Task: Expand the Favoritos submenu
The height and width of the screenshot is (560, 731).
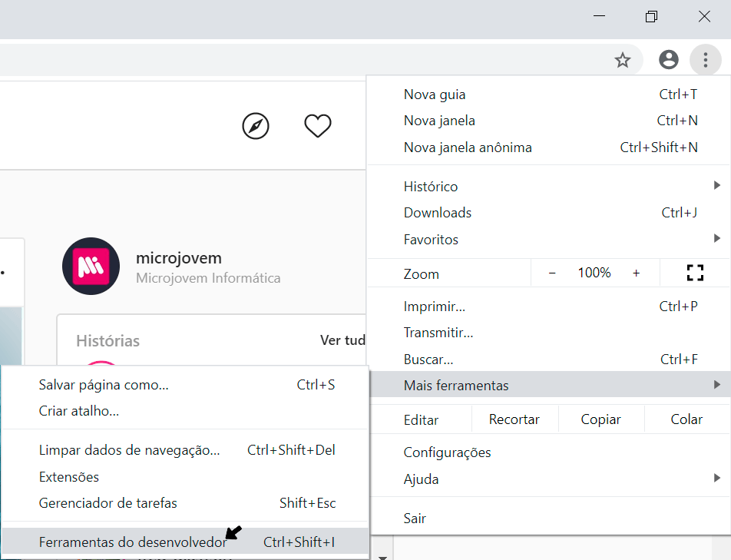Action: 549,240
